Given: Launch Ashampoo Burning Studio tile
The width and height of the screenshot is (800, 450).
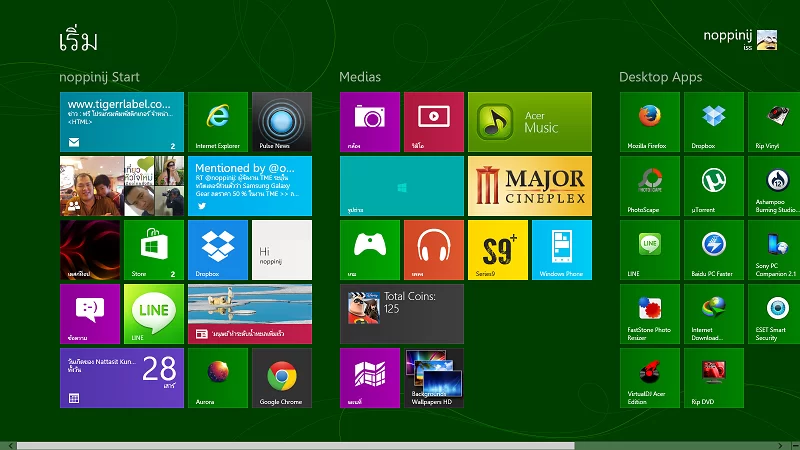Looking at the screenshot, I should click(x=774, y=186).
